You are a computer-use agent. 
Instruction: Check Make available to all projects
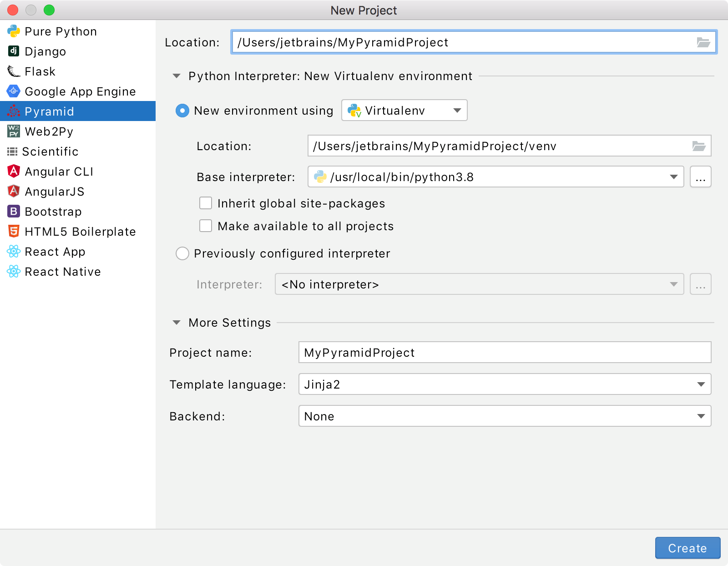206,226
